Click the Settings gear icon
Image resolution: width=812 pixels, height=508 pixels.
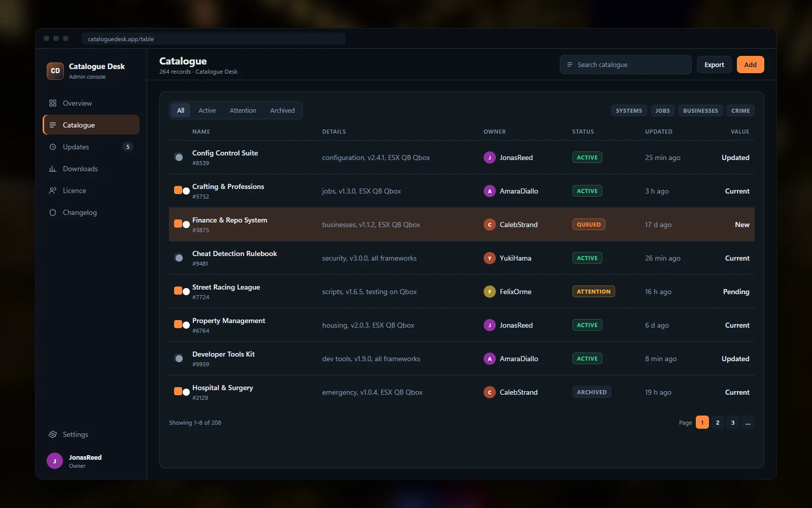(53, 434)
